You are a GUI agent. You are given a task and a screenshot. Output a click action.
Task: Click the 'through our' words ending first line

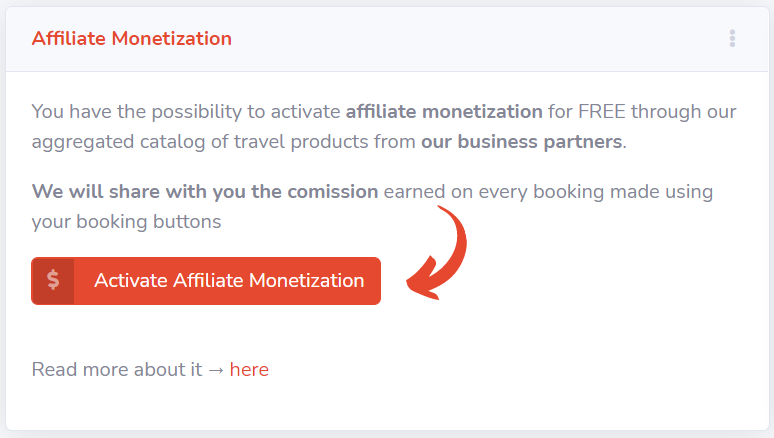(x=684, y=112)
